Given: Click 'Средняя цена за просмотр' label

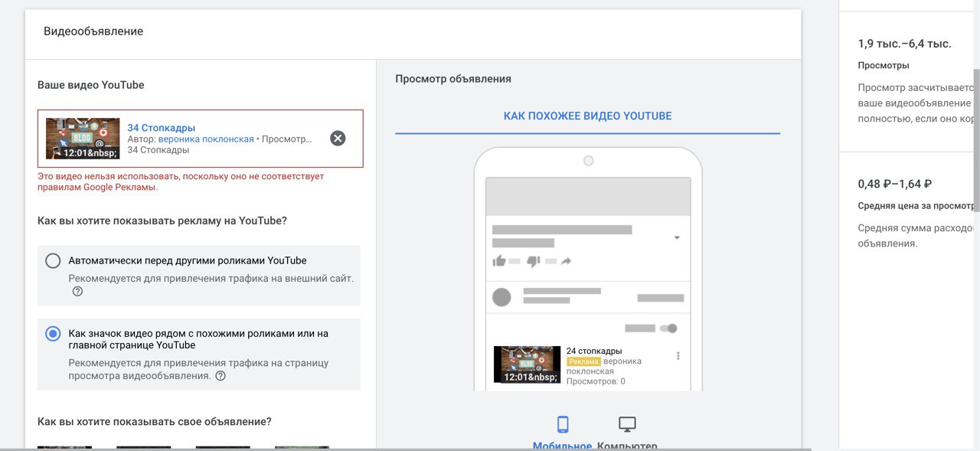Looking at the screenshot, I should coord(916,206).
